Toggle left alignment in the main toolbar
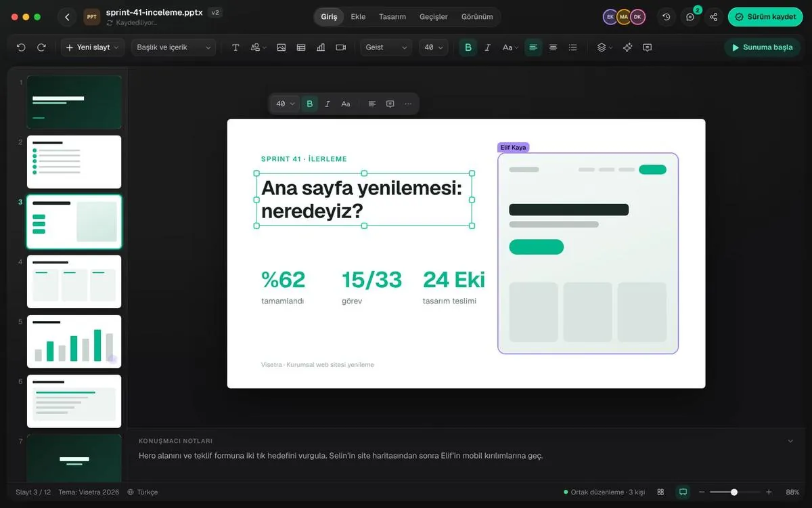The image size is (812, 508). pyautogui.click(x=533, y=47)
